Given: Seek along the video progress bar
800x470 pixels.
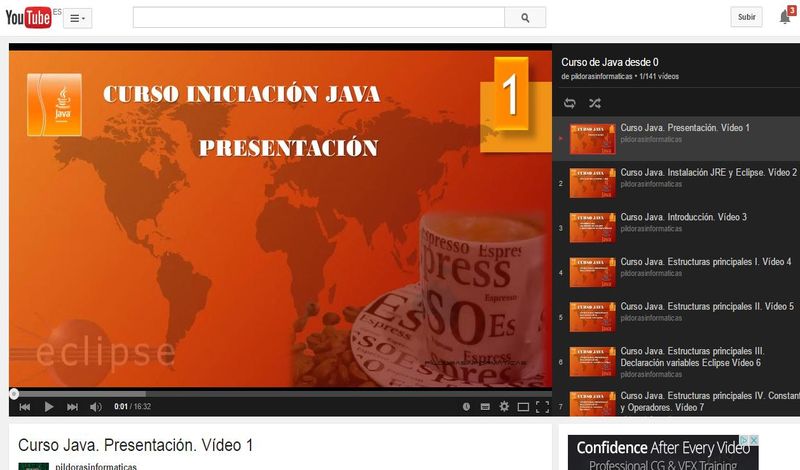Looking at the screenshot, I should (x=281, y=393).
